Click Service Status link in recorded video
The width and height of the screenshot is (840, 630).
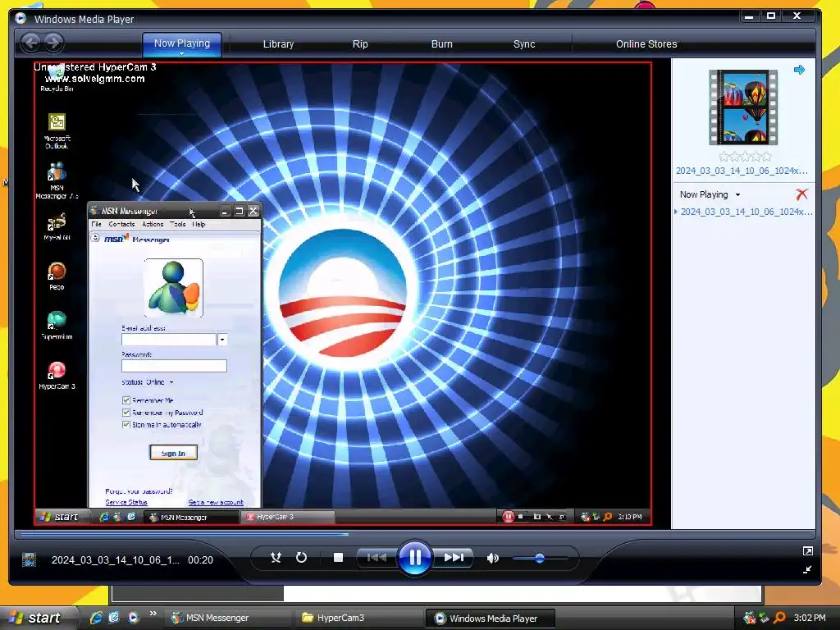[x=126, y=502]
